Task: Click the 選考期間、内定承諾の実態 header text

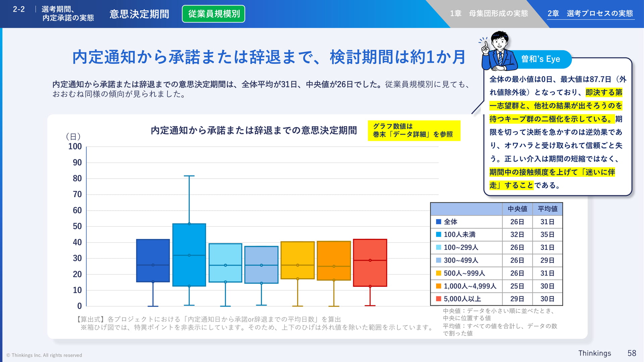Action: click(x=68, y=13)
